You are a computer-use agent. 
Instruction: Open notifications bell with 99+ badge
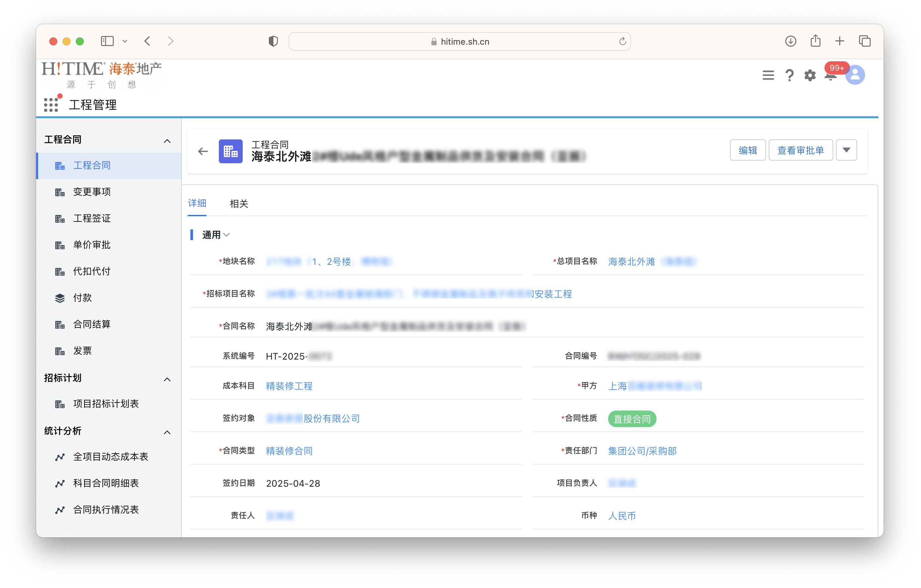831,75
